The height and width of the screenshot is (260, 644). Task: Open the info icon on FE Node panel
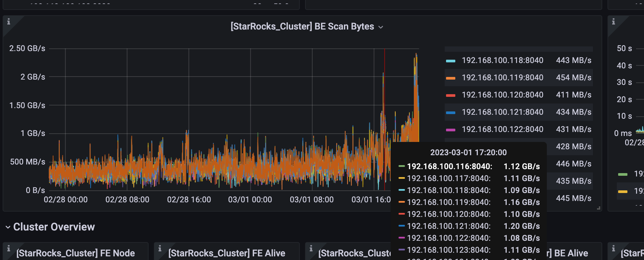(x=9, y=248)
